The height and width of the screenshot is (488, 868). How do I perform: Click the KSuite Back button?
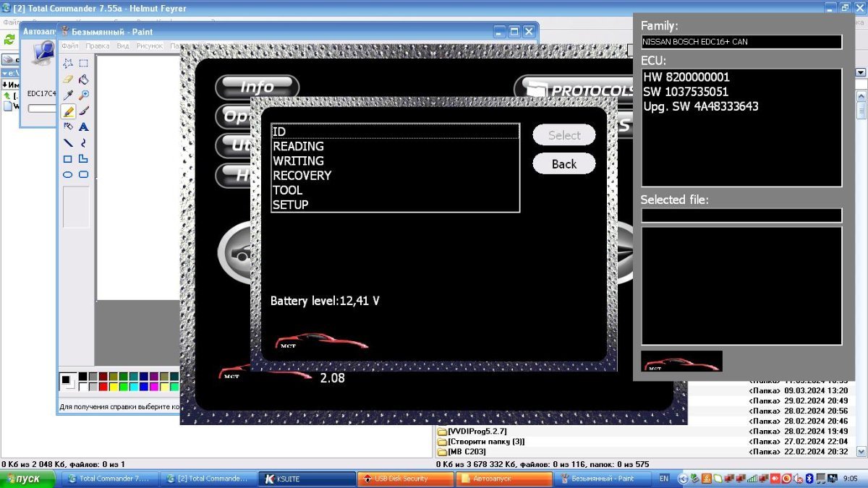(x=564, y=163)
